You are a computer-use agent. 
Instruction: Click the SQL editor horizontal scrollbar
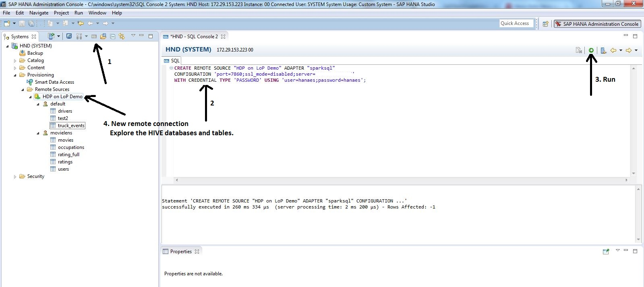click(x=401, y=180)
